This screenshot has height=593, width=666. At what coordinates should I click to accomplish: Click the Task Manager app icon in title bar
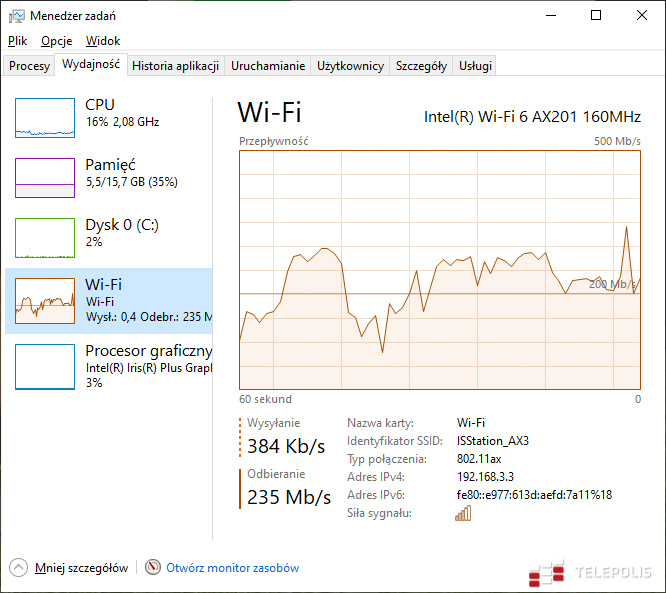(x=16, y=16)
